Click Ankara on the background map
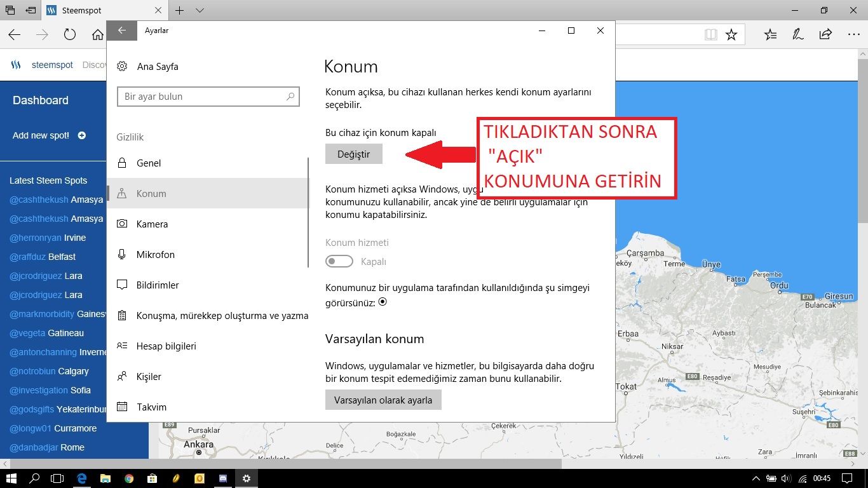The image size is (868, 488). 199,445
